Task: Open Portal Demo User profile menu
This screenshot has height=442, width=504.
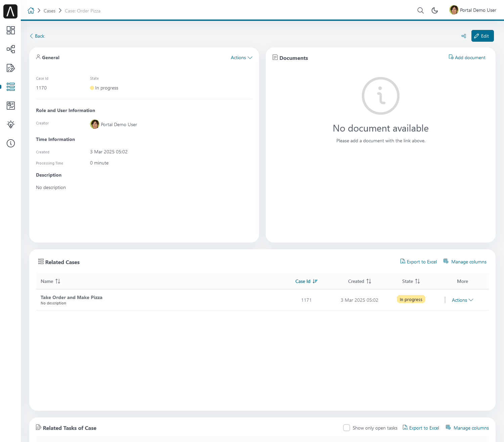Action: (473, 10)
